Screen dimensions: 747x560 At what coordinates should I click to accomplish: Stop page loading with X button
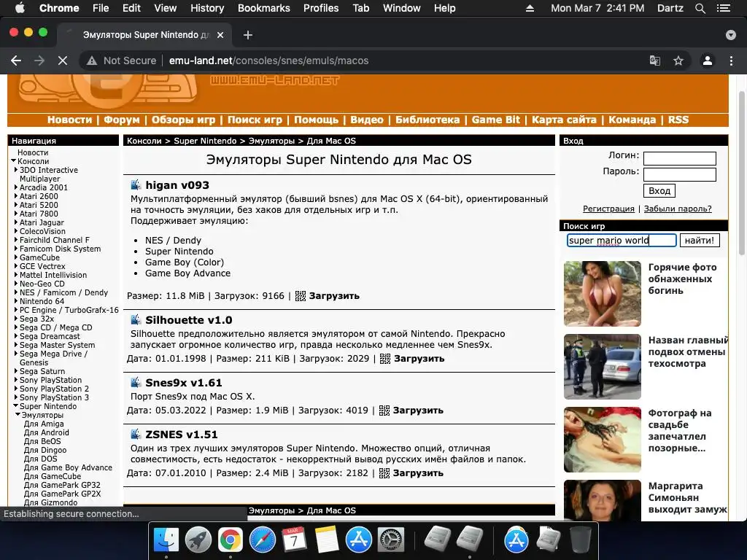pyautogui.click(x=63, y=61)
